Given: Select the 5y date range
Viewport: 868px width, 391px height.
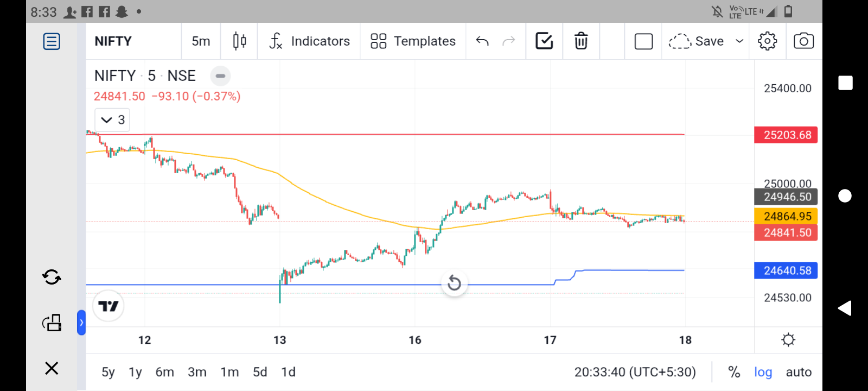Looking at the screenshot, I should 108,372.
